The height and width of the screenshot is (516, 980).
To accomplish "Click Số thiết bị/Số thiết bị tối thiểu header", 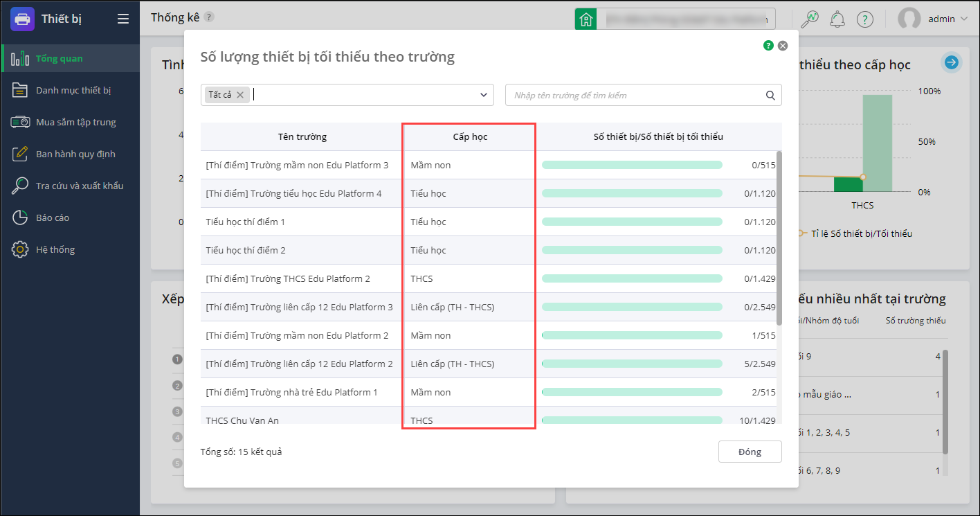I will (x=658, y=136).
